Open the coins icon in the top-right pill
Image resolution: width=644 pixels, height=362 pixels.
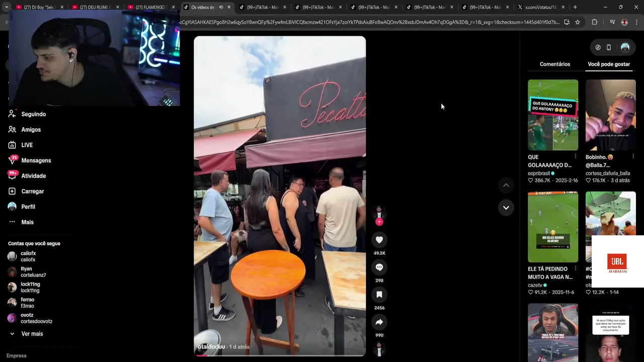pos(598,47)
